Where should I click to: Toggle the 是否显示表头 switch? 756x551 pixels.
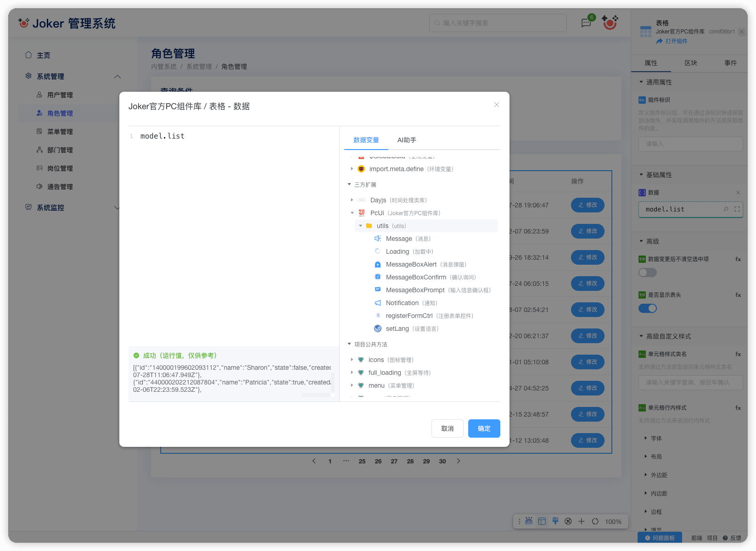pos(648,308)
